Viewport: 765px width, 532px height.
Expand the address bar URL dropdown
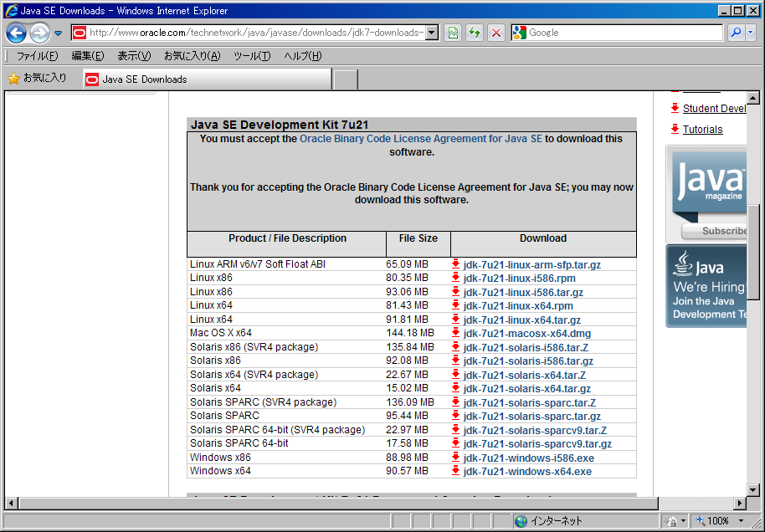point(431,33)
